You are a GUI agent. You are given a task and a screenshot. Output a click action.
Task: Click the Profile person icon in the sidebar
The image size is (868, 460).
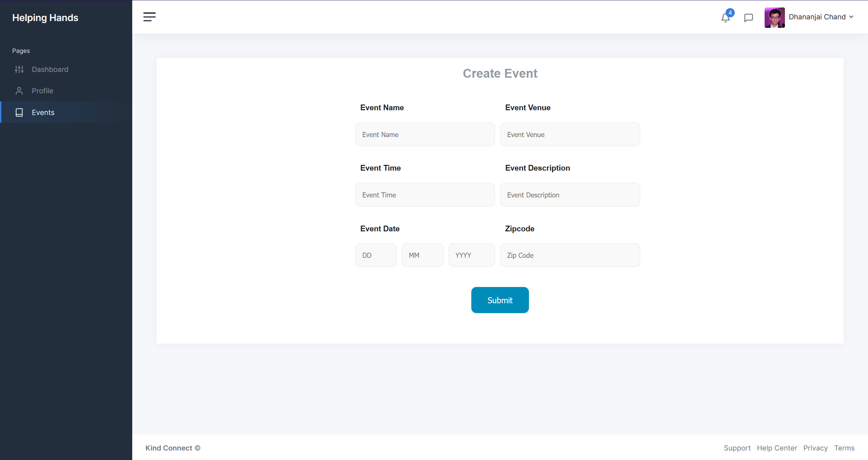point(19,91)
